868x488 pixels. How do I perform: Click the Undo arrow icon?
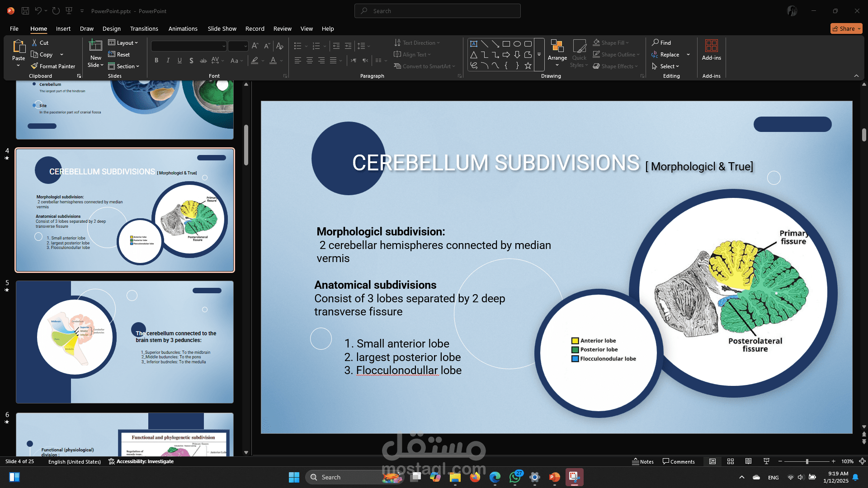[x=38, y=11]
